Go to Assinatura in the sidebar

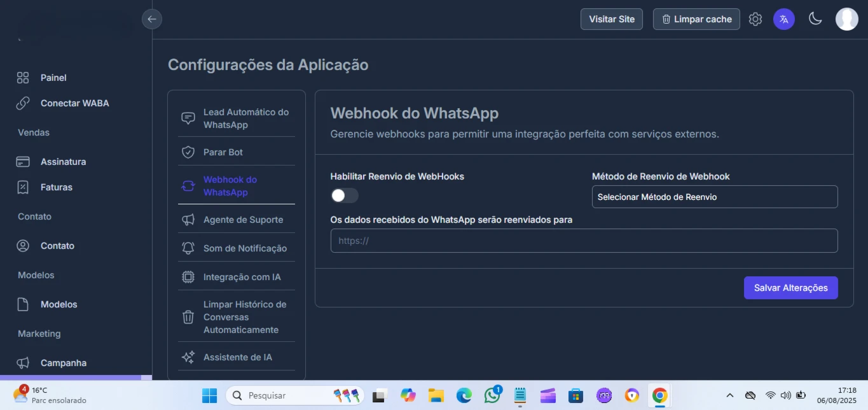coord(63,162)
